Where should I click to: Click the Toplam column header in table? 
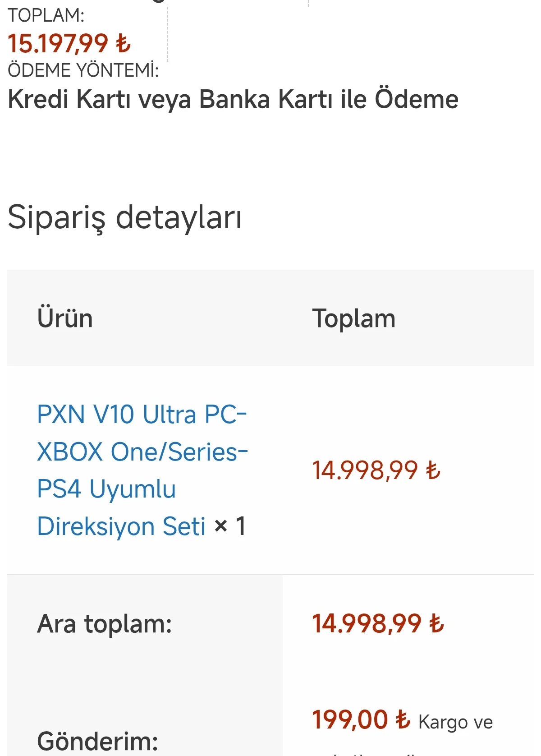353,318
